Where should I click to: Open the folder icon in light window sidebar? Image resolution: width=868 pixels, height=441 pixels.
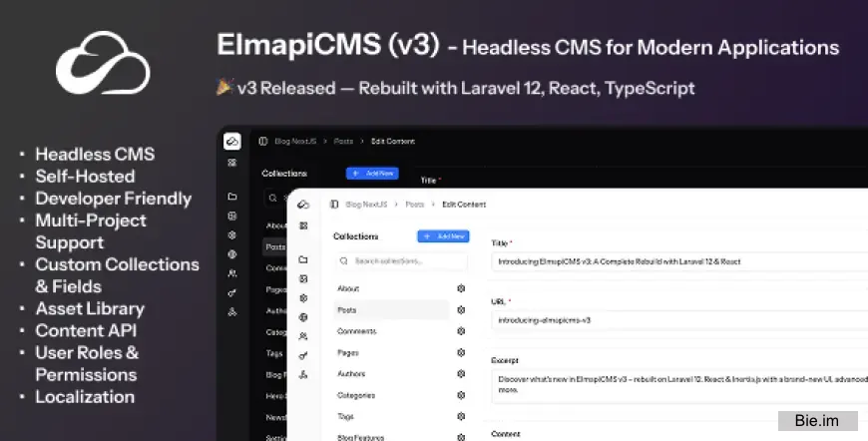click(303, 259)
